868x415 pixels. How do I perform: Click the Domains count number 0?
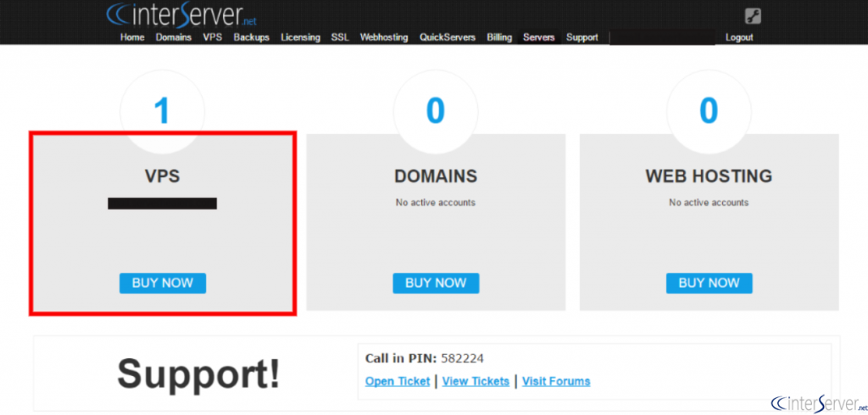[436, 109]
